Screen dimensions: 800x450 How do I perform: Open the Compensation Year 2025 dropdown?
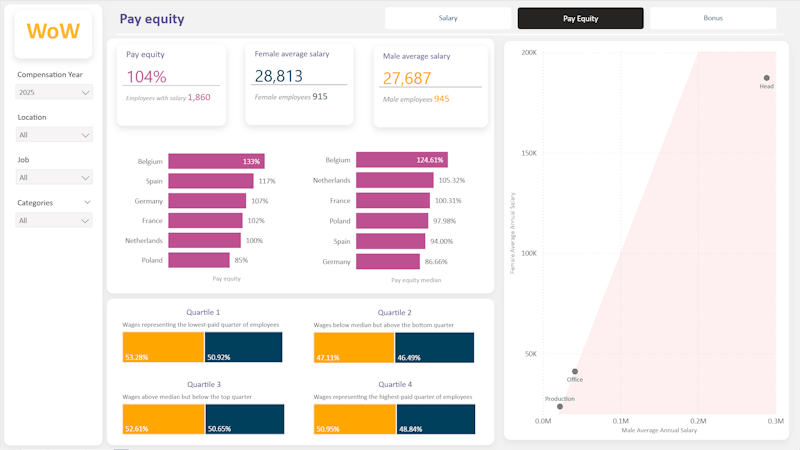54,92
